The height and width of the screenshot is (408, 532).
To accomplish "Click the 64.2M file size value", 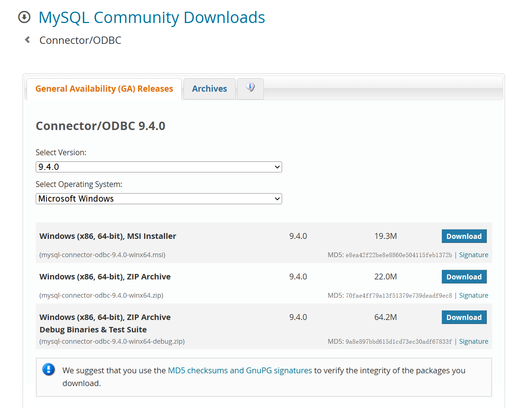I will (386, 317).
